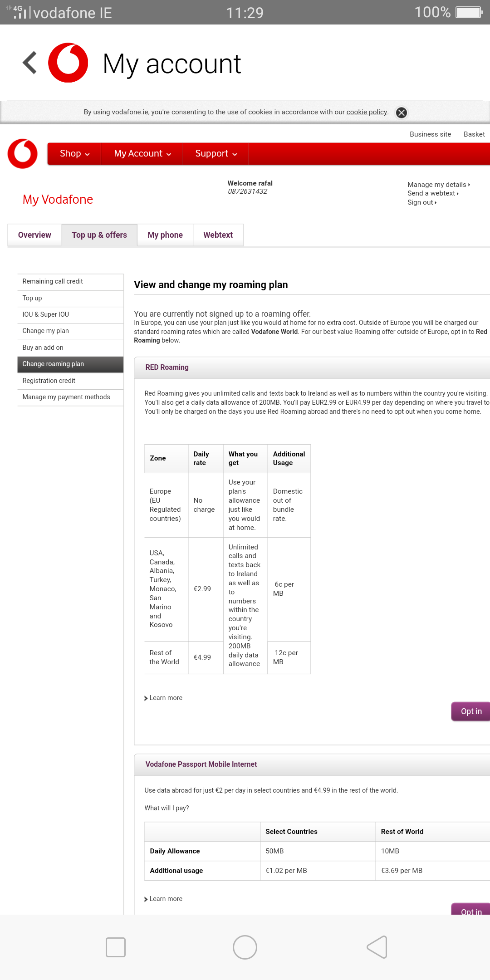Expand the Support dropdown menu
The image size is (490, 980).
[x=216, y=154]
